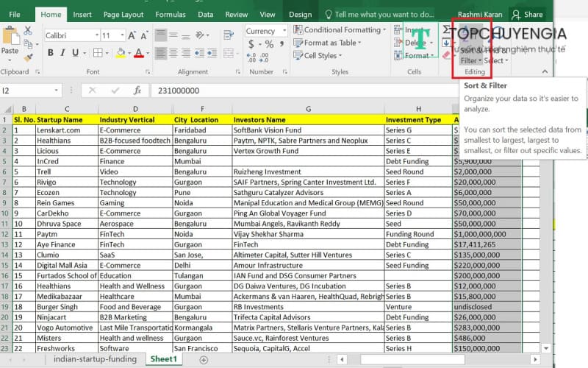This screenshot has width=588, height=368.
Task: Toggle Italic formatting
Action: [x=63, y=53]
